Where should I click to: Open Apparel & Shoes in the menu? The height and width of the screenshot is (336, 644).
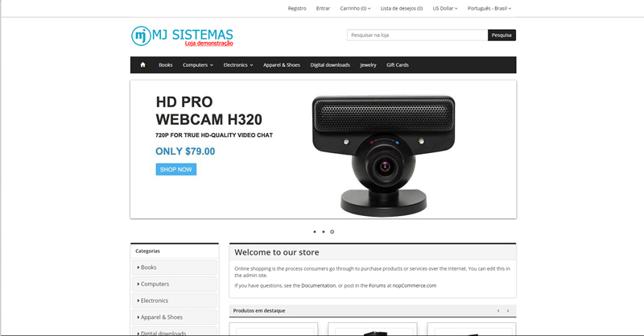click(281, 65)
